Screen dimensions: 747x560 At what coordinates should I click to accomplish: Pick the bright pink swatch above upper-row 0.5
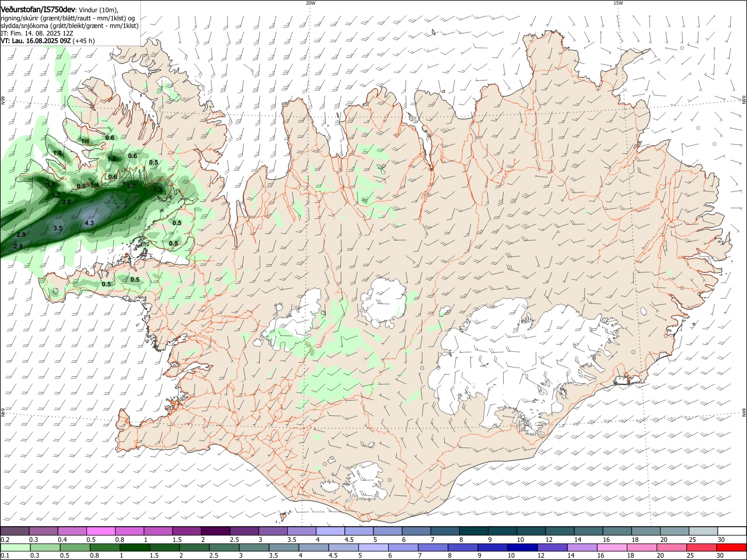100,531
